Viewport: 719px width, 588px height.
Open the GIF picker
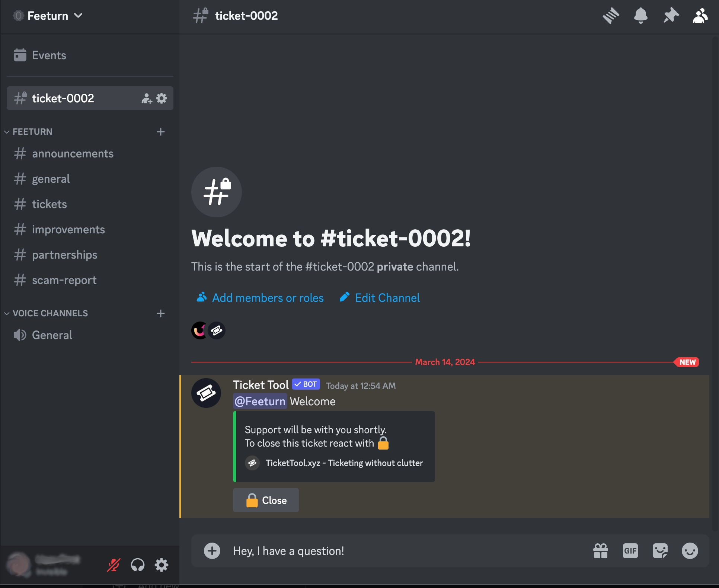[630, 551]
